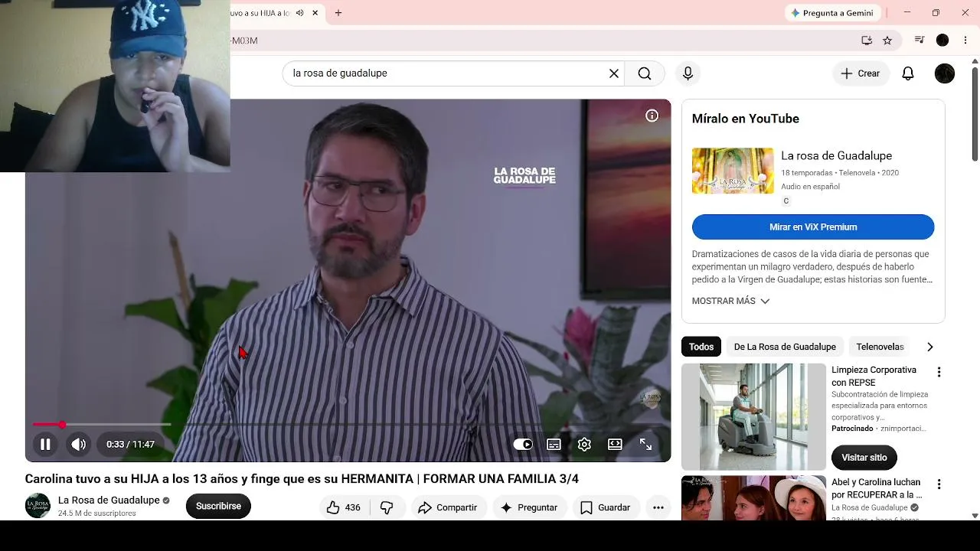Click the C content rating badge
This screenshot has height=551, width=980.
[x=786, y=201]
